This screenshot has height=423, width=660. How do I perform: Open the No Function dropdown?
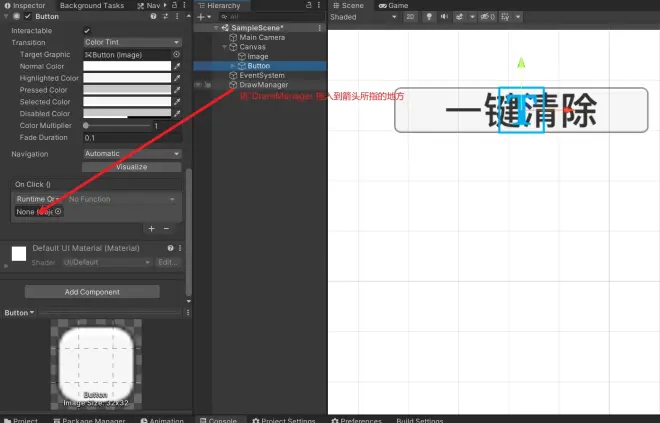tap(122, 199)
